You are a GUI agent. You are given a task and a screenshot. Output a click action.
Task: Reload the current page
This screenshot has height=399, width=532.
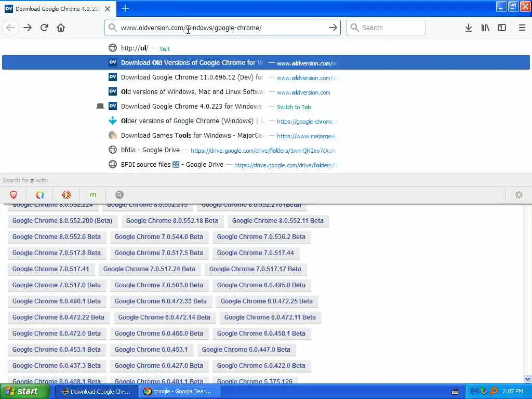(x=44, y=28)
